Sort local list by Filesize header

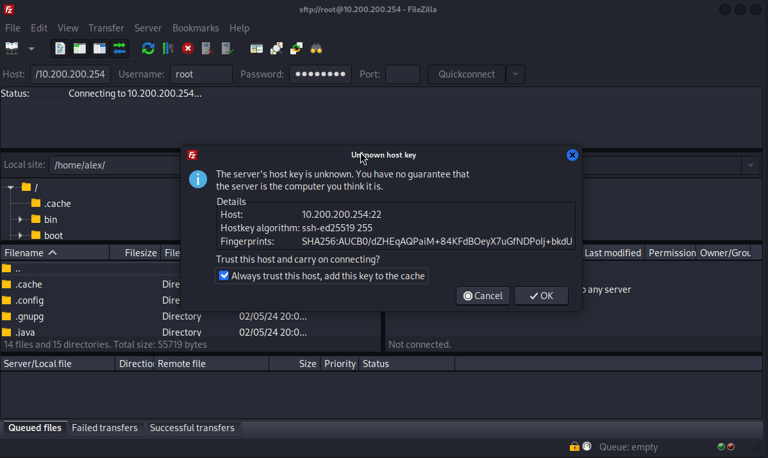click(x=135, y=253)
